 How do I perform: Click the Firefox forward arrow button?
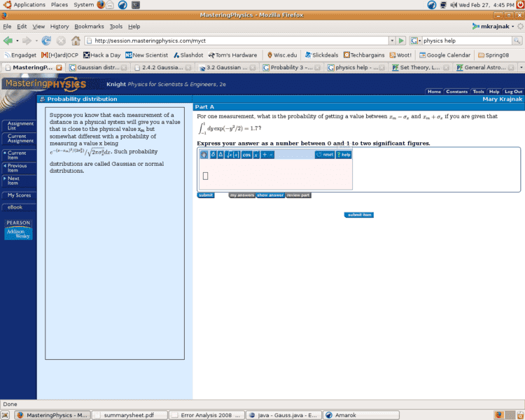coord(27,41)
